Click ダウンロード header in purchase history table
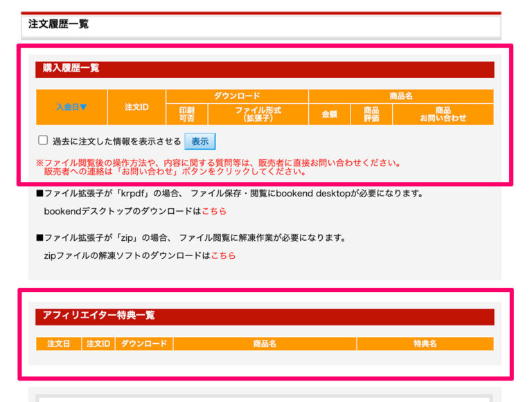This screenshot has height=402, width=532. pos(237,96)
